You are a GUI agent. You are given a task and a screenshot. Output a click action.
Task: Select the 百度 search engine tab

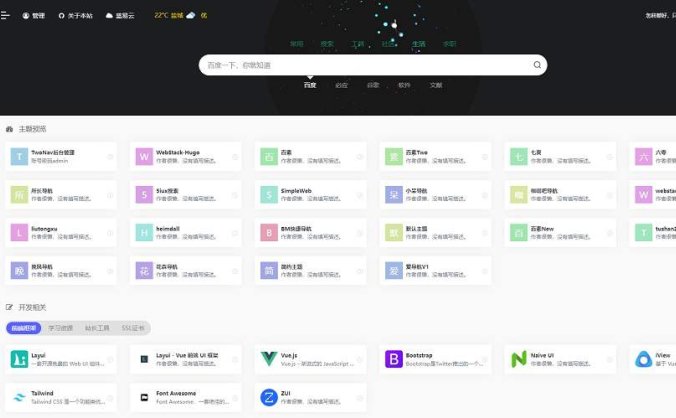coord(310,85)
